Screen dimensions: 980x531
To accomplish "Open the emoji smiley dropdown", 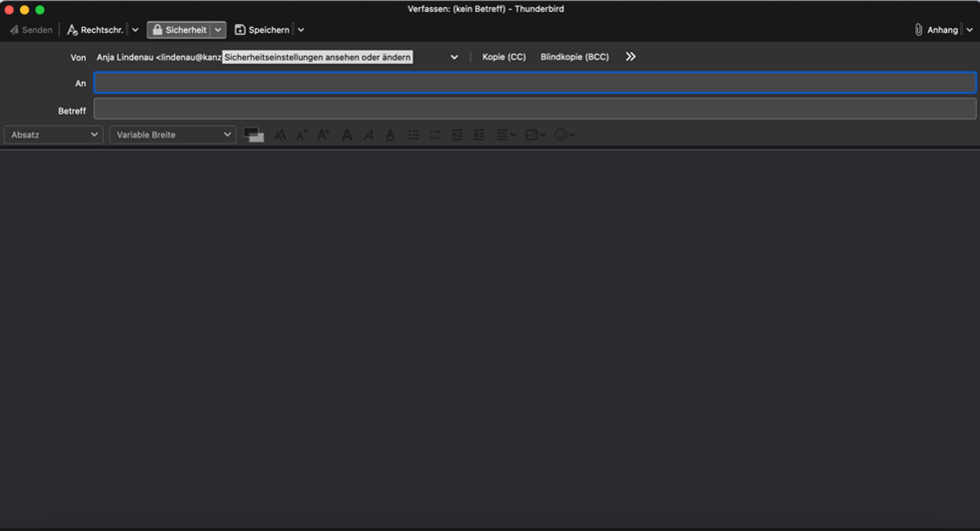I will point(564,135).
